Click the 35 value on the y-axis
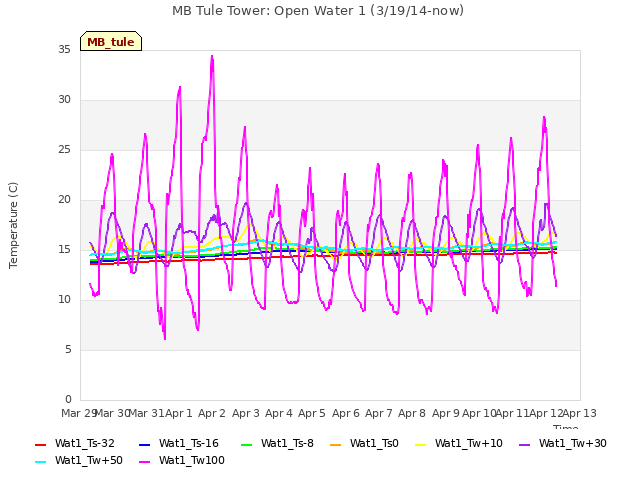The image size is (640, 480). point(64,49)
